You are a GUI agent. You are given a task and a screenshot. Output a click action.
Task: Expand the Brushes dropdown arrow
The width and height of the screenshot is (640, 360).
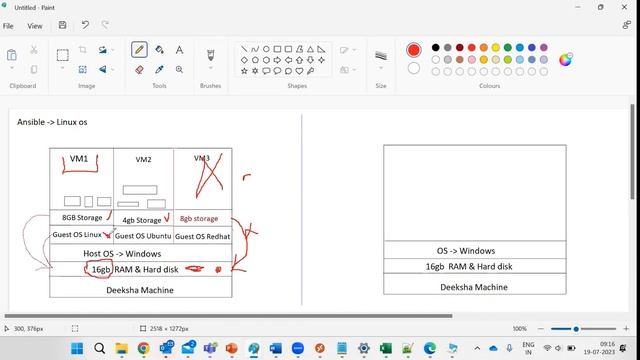pos(211,68)
